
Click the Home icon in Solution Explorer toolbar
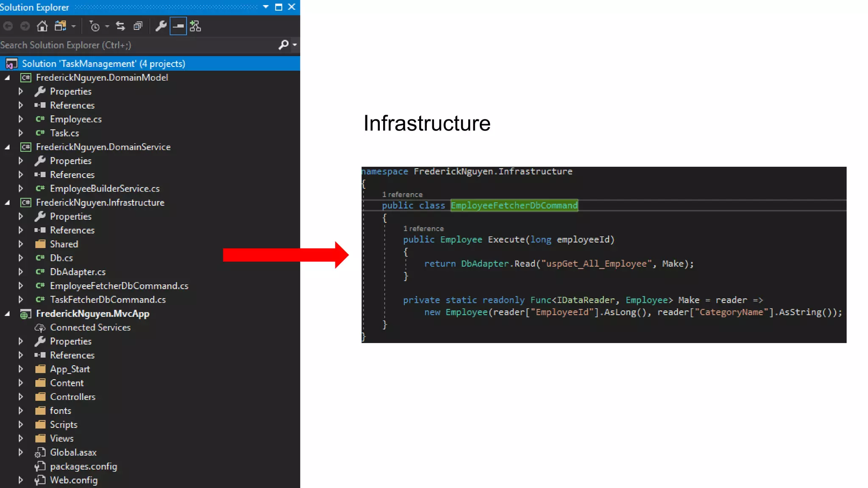pyautogui.click(x=42, y=26)
